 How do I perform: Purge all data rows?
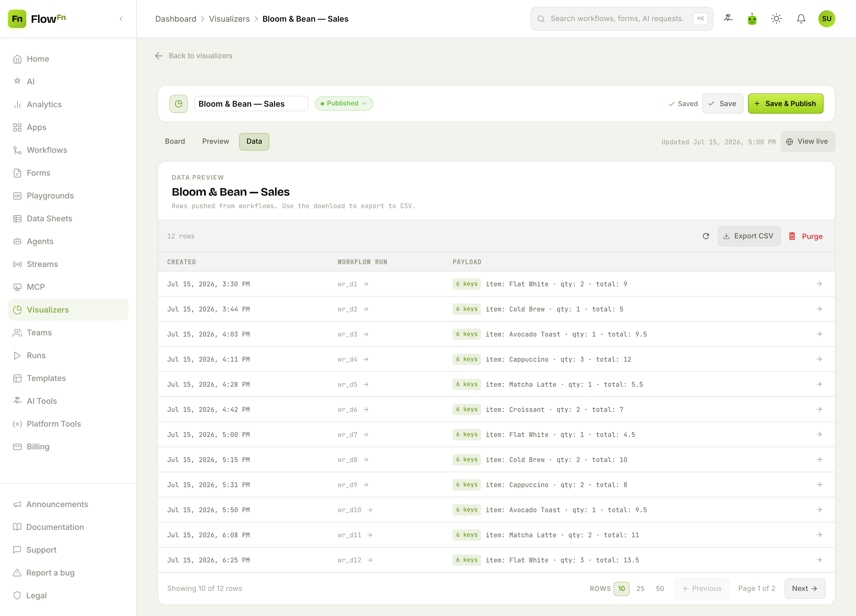(806, 236)
